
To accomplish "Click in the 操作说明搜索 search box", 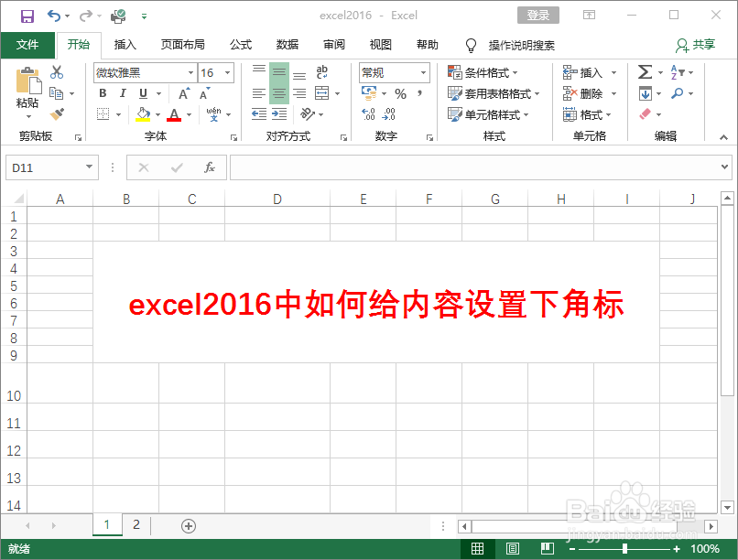I will coord(521,45).
